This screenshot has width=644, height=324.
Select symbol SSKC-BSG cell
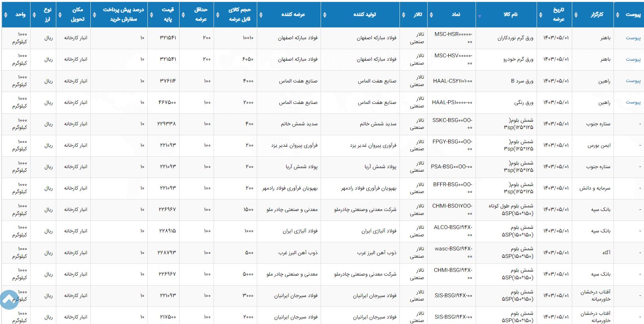pyautogui.click(x=452, y=124)
